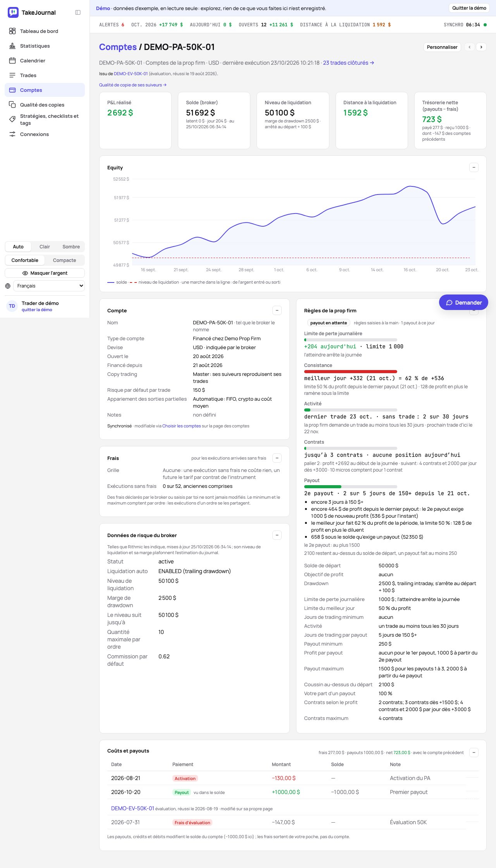This screenshot has width=496, height=868.
Task: Collapse Données de risque du broker panel
Action: click(277, 535)
